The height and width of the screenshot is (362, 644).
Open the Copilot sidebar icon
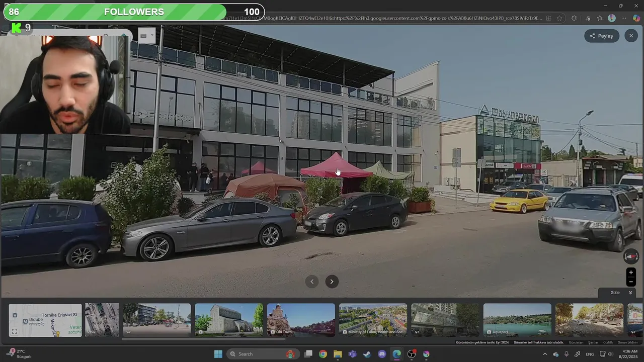click(636, 18)
